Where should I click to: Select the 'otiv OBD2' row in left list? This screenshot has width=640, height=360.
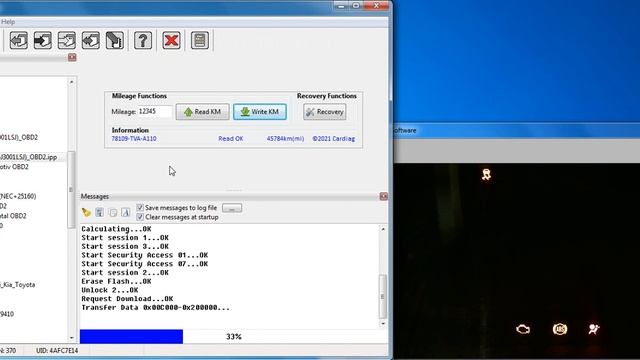point(14,167)
